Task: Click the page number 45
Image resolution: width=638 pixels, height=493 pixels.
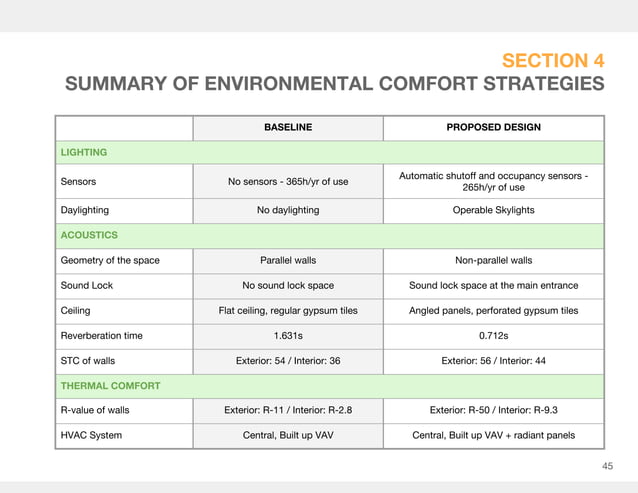Action: [x=607, y=466]
